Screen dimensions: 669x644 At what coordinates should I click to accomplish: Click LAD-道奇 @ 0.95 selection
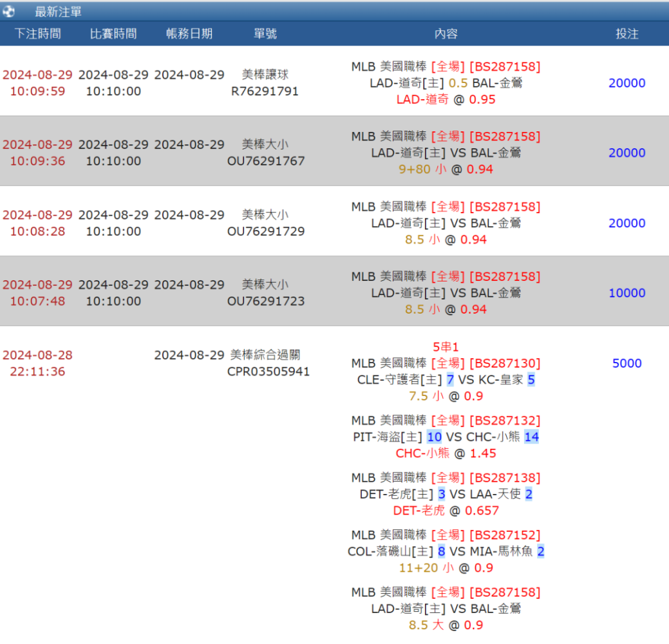pyautogui.click(x=446, y=99)
